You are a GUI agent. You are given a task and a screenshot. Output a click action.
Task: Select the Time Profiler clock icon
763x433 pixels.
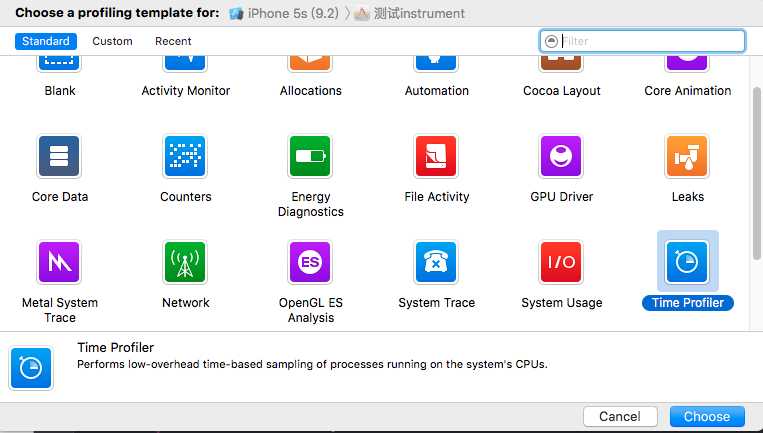[687, 262]
